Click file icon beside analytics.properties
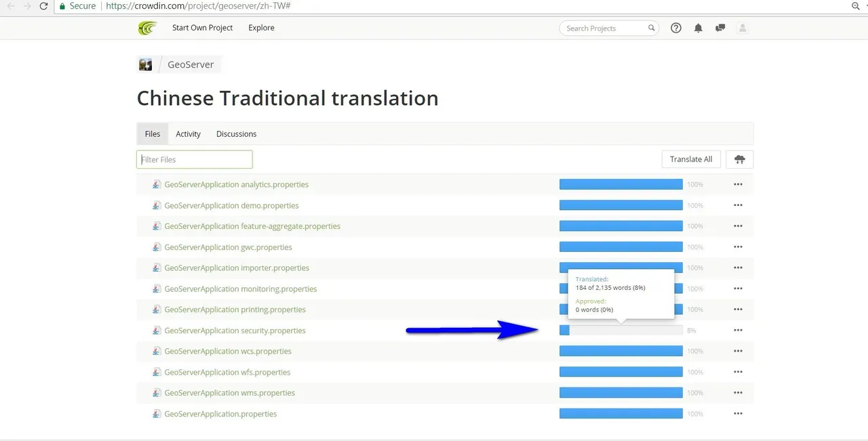Image resolution: width=868 pixels, height=441 pixels. 157,184
